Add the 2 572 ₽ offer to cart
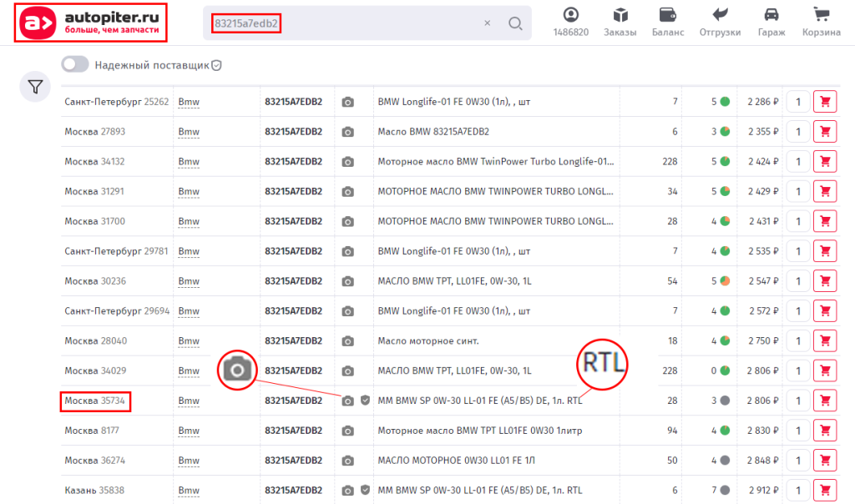The width and height of the screenshot is (855, 504). (x=825, y=311)
